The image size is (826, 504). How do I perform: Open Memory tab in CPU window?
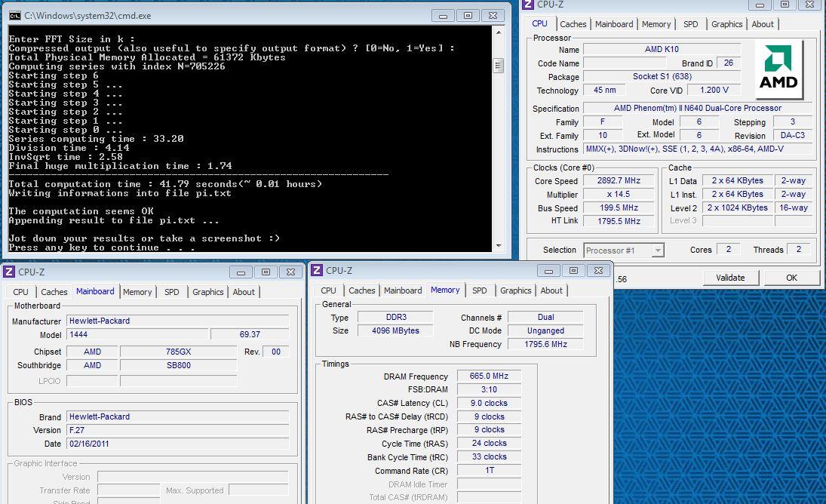point(656,24)
